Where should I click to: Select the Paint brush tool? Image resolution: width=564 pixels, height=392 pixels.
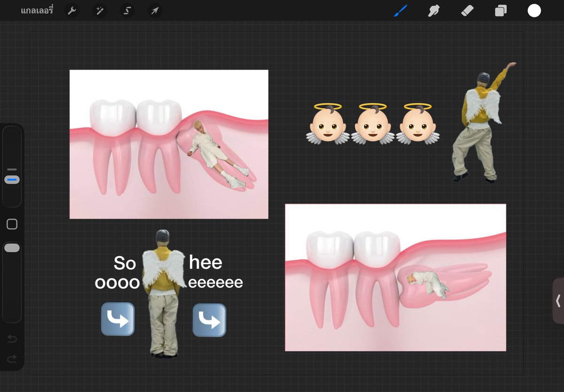coord(400,10)
